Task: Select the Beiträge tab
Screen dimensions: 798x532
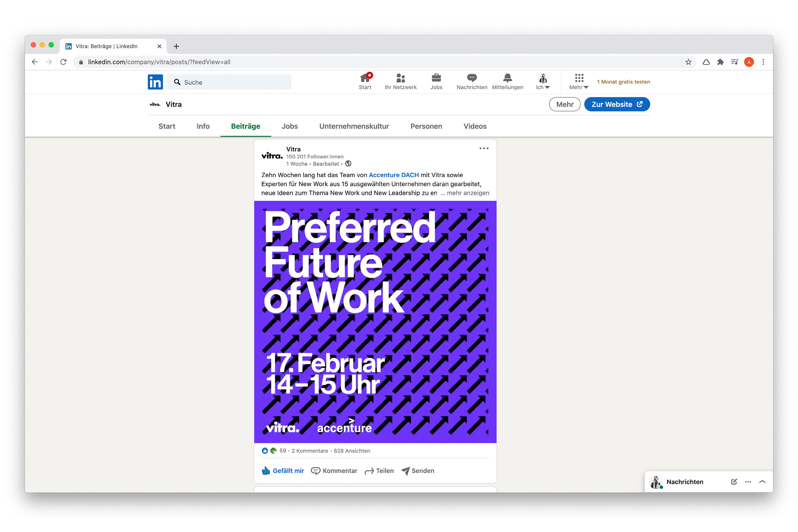Action: (x=246, y=126)
